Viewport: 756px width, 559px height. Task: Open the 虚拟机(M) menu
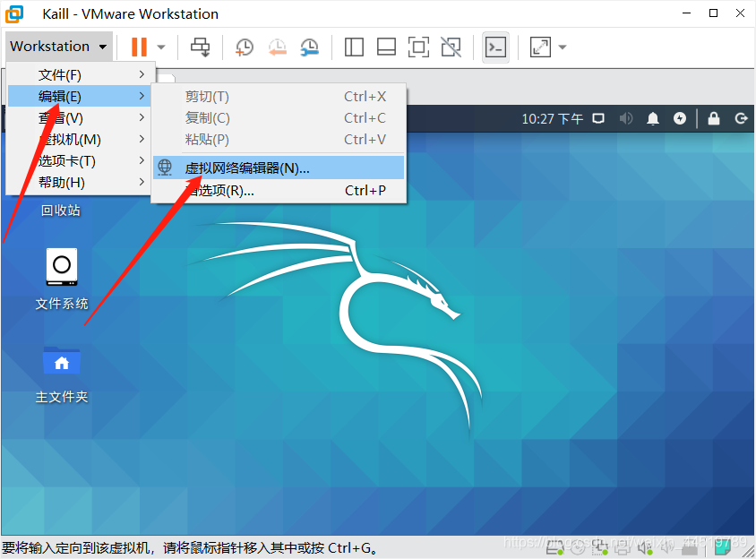(x=80, y=140)
